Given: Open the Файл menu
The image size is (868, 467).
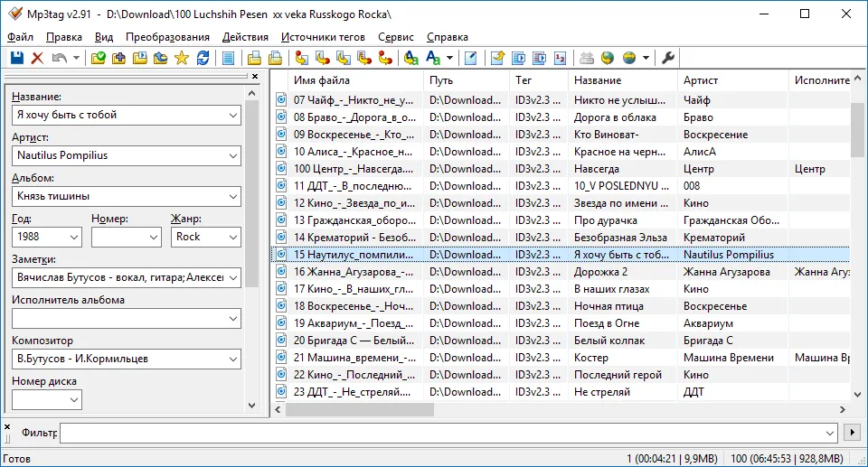Looking at the screenshot, I should point(20,37).
